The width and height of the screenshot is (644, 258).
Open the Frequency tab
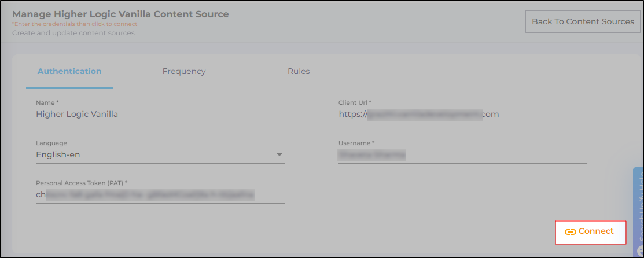[184, 72]
